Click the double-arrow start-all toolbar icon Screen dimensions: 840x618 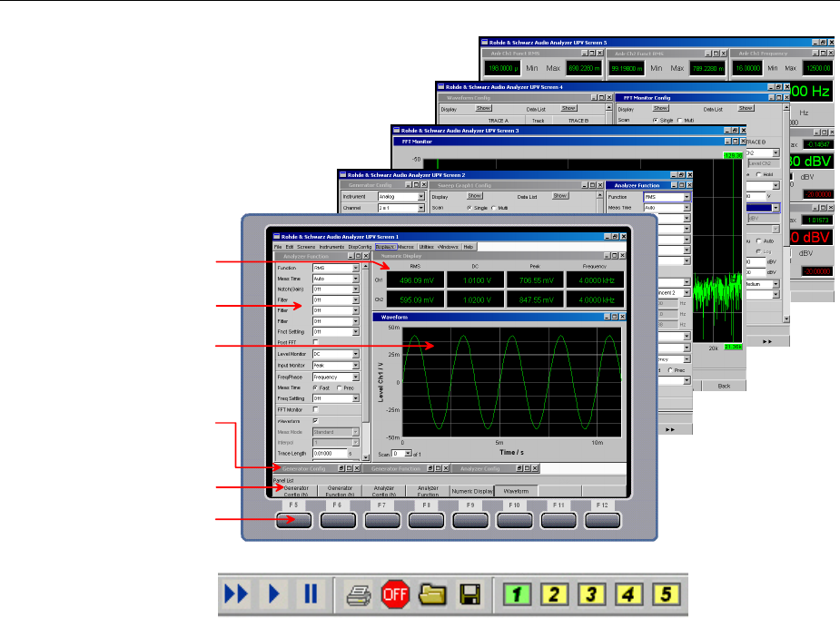(x=236, y=593)
